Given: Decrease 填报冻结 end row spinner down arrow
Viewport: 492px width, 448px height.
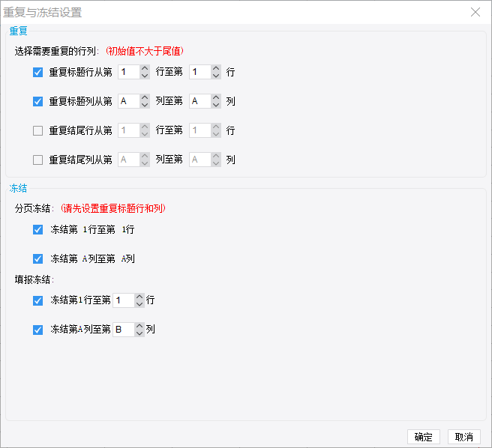Looking at the screenshot, I should [139, 304].
